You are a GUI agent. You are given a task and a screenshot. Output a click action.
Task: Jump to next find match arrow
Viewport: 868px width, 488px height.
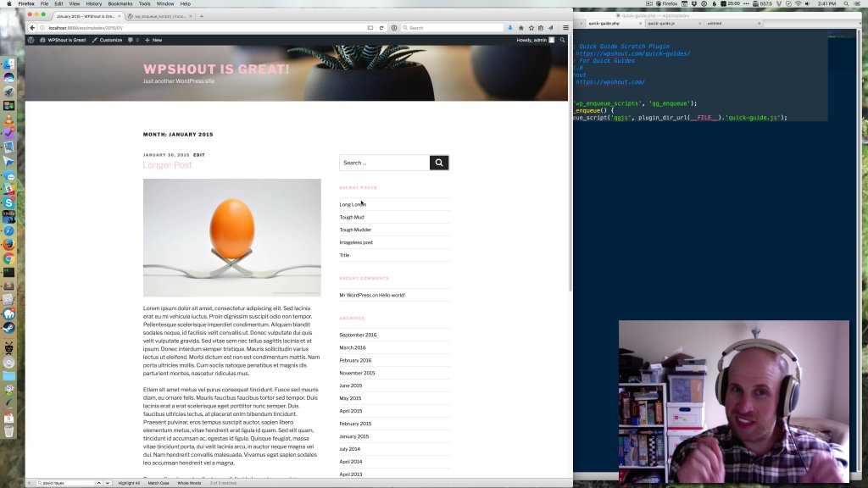(108, 483)
